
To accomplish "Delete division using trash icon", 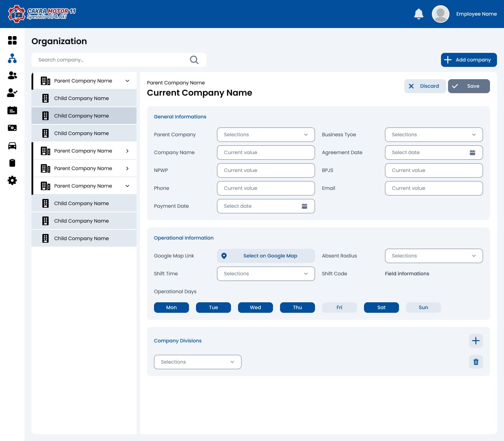I will (476, 362).
